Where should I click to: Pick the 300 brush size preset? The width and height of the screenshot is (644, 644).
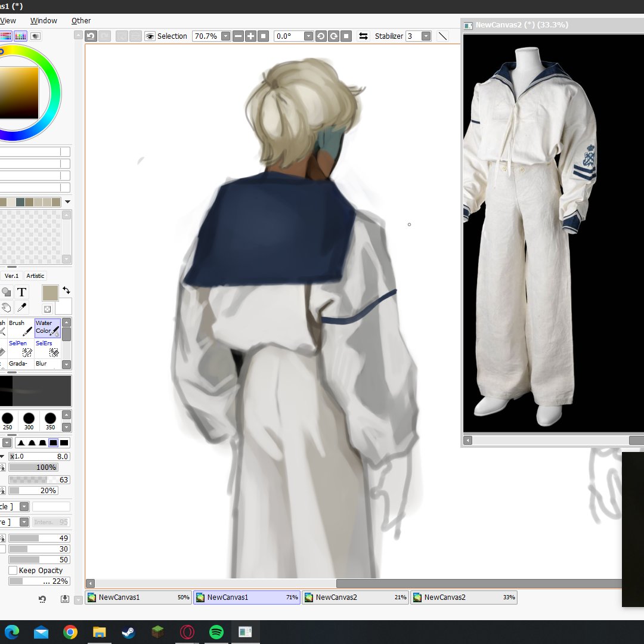(x=29, y=421)
